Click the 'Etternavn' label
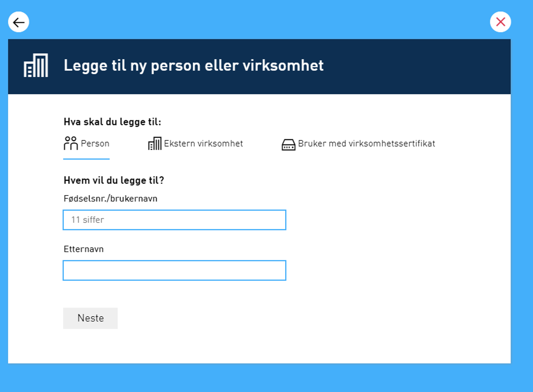 (x=84, y=249)
